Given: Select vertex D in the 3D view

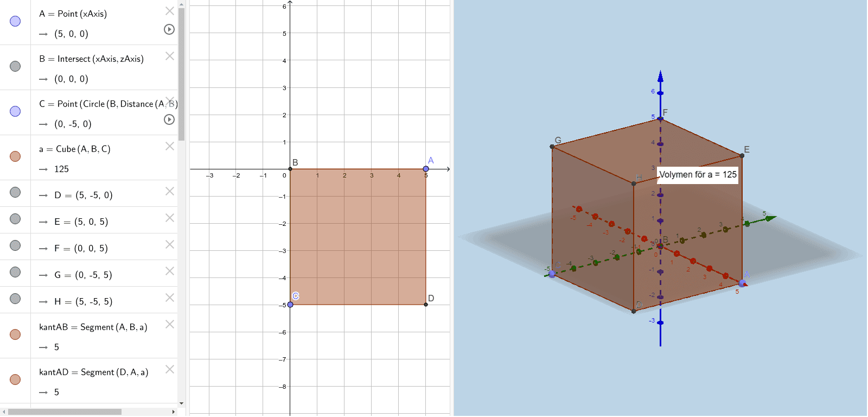Looking at the screenshot, I should [x=634, y=311].
